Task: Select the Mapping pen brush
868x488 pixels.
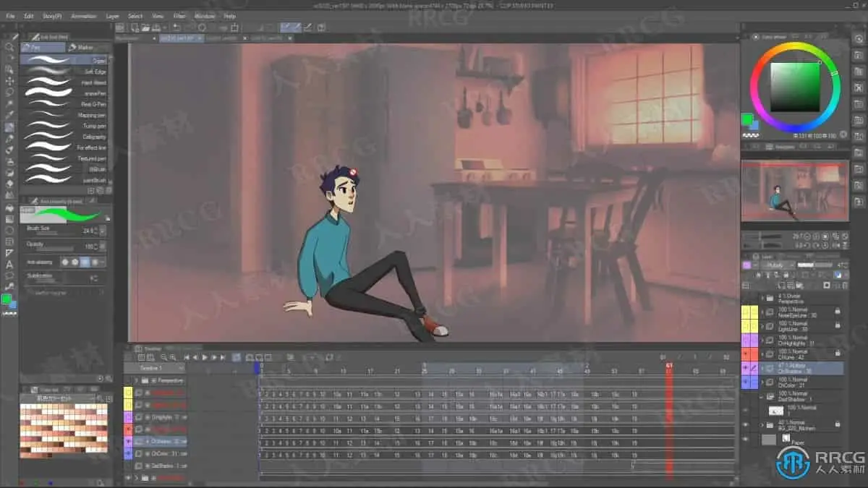Action: click(x=65, y=115)
